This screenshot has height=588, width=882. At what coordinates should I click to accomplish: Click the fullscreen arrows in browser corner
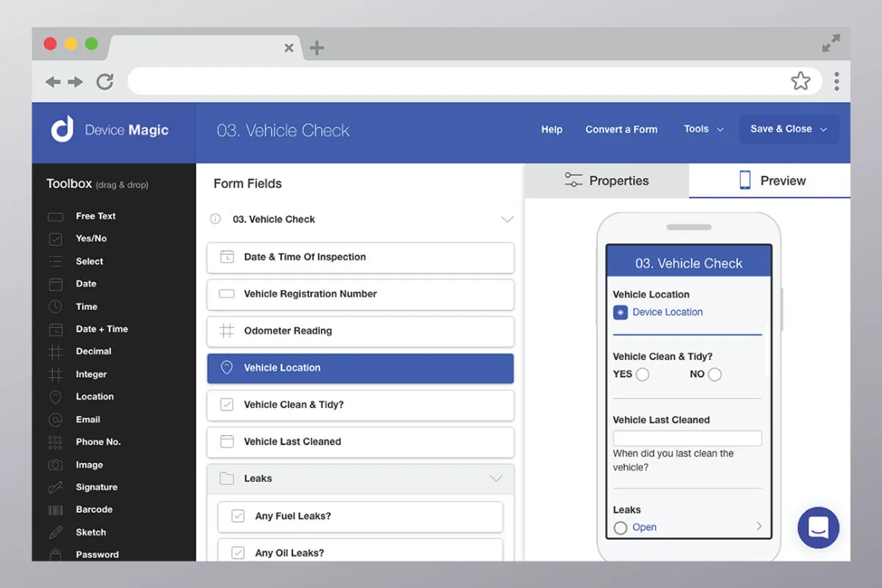[x=831, y=43]
